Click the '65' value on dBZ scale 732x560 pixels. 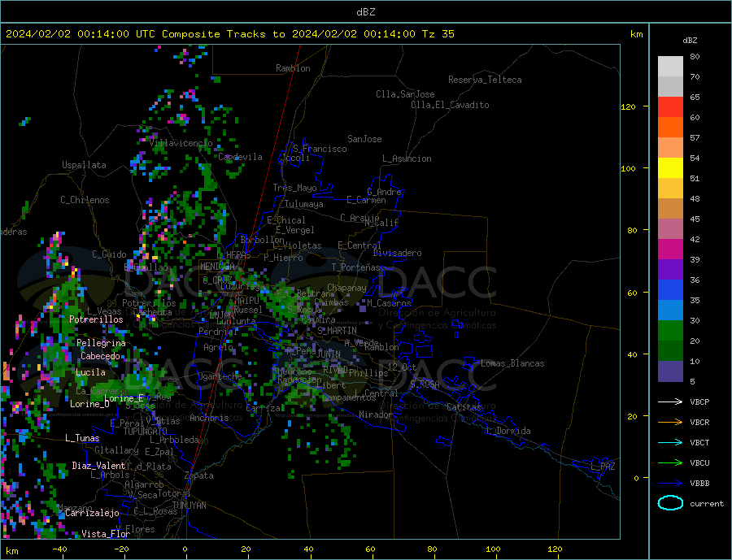[695, 97]
